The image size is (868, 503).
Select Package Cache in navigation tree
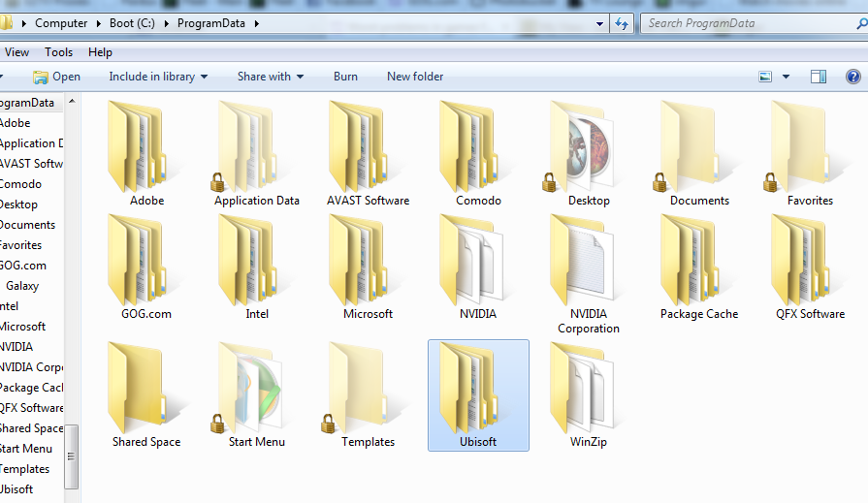tap(32, 388)
